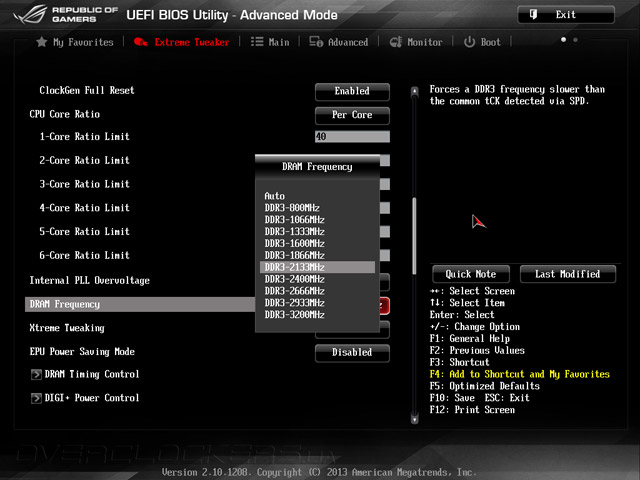Open CPU Core Ratio Per Core dropdown
Image resolution: width=640 pixels, height=480 pixels.
[352, 115]
